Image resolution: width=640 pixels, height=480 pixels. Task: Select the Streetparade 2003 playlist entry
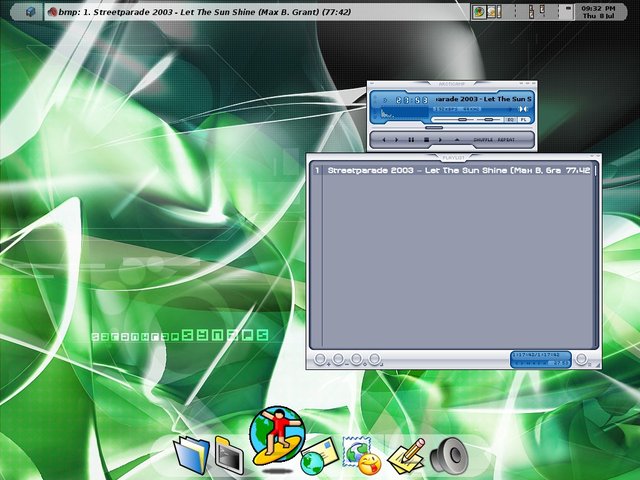coord(452,170)
